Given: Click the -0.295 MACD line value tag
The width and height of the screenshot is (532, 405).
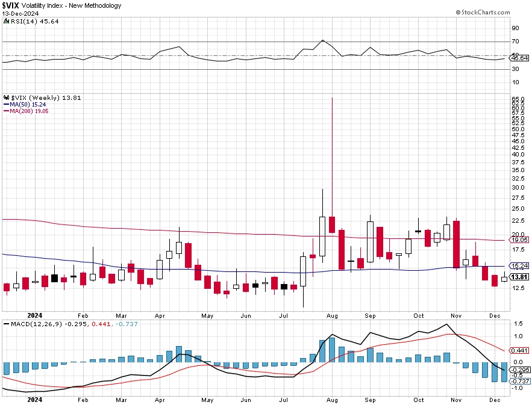Looking at the screenshot, I should (519, 369).
